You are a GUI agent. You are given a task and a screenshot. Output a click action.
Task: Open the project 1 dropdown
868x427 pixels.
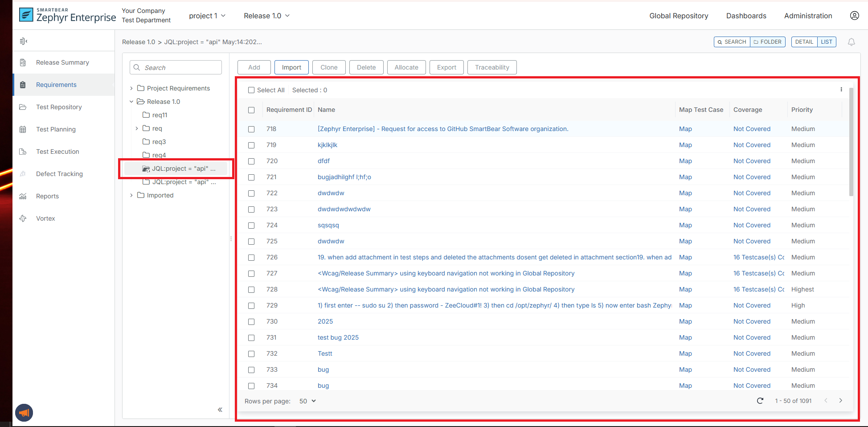(207, 16)
